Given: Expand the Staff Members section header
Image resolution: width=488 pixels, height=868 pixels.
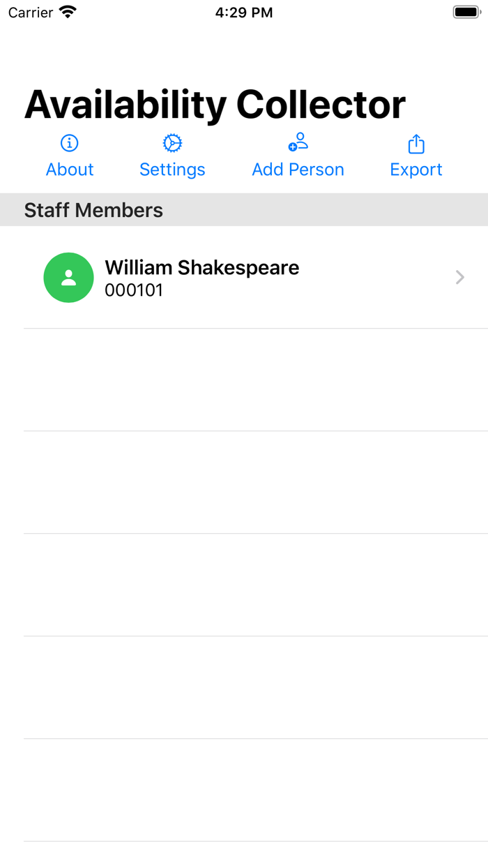Looking at the screenshot, I should [93, 209].
